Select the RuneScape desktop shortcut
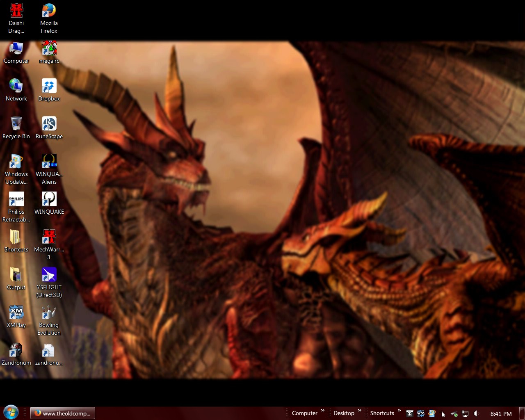This screenshot has height=420, width=525. tap(49, 128)
